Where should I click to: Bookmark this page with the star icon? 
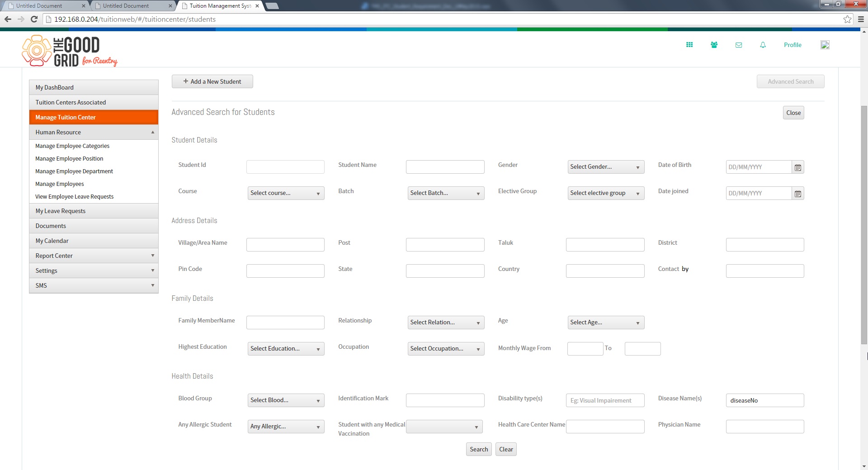point(847,19)
